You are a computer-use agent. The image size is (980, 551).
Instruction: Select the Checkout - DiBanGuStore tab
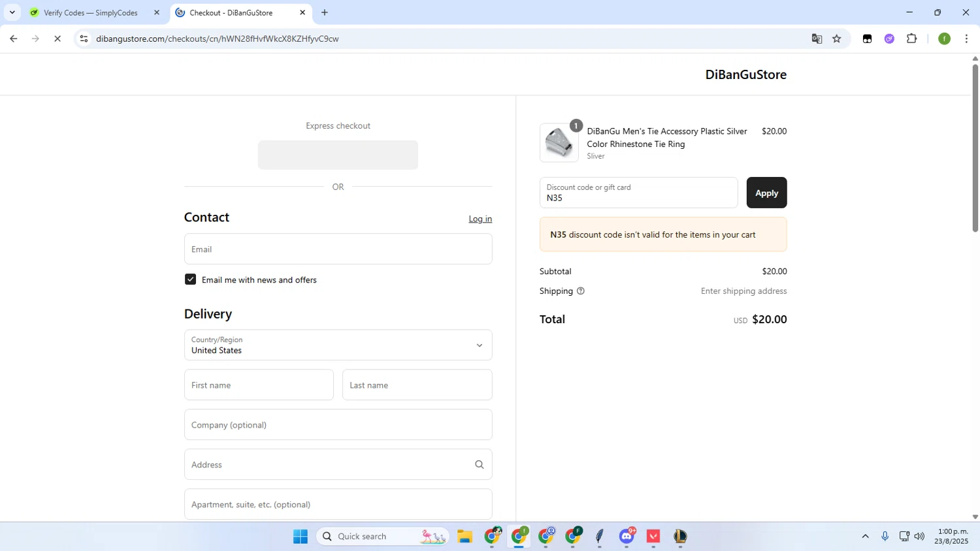(241, 12)
